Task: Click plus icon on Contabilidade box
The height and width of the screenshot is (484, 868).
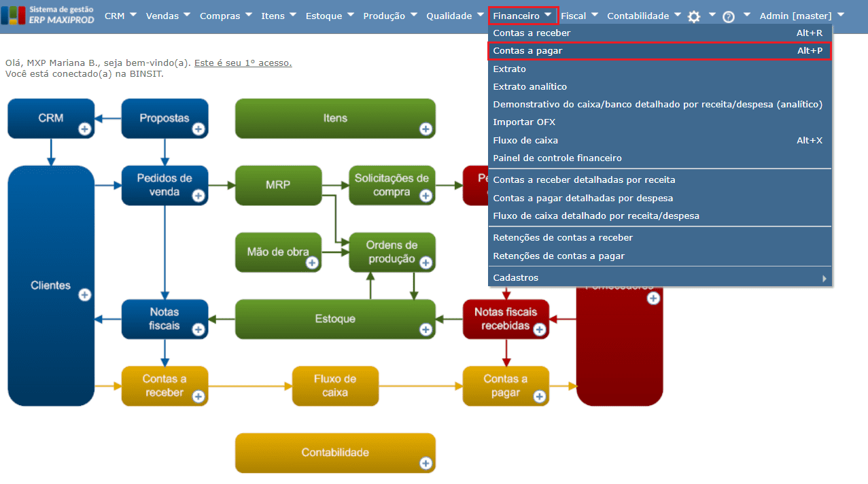Action: pos(426,464)
